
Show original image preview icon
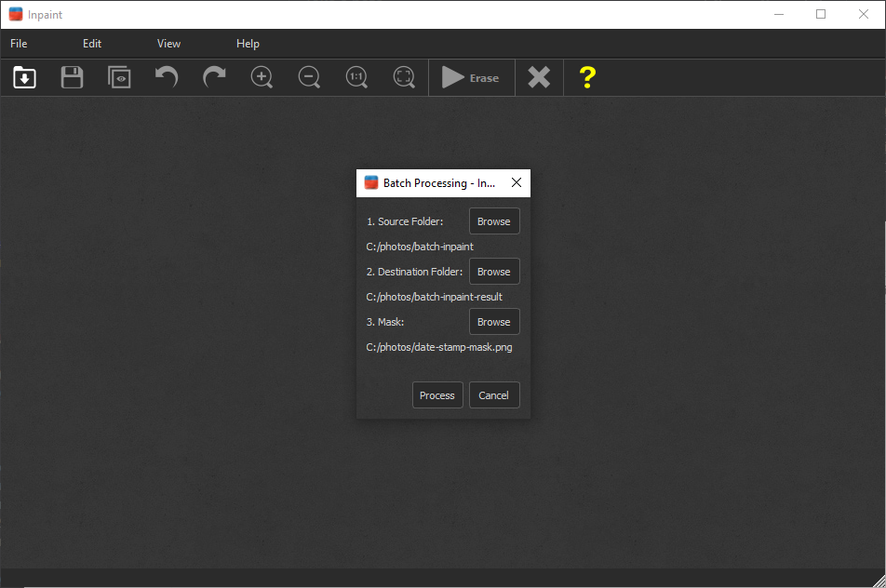coord(119,77)
